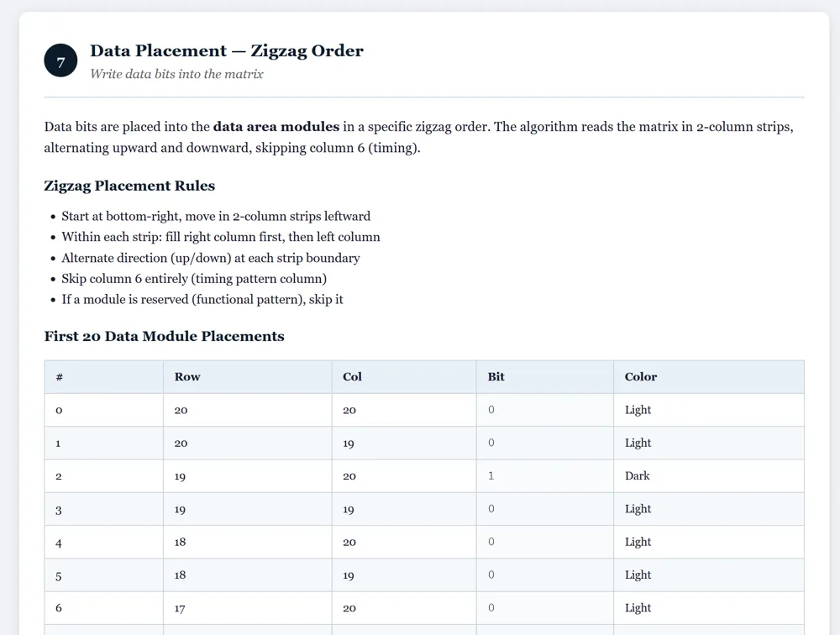Viewport: 840px width, 635px height.
Task: Click the 'Write data bits into the matrix' subtitle
Action: pyautogui.click(x=176, y=74)
